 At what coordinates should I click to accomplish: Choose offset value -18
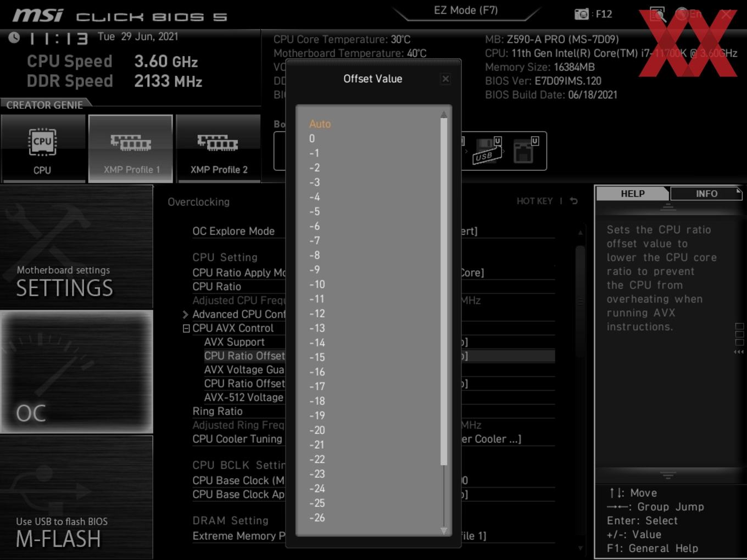[x=317, y=401]
